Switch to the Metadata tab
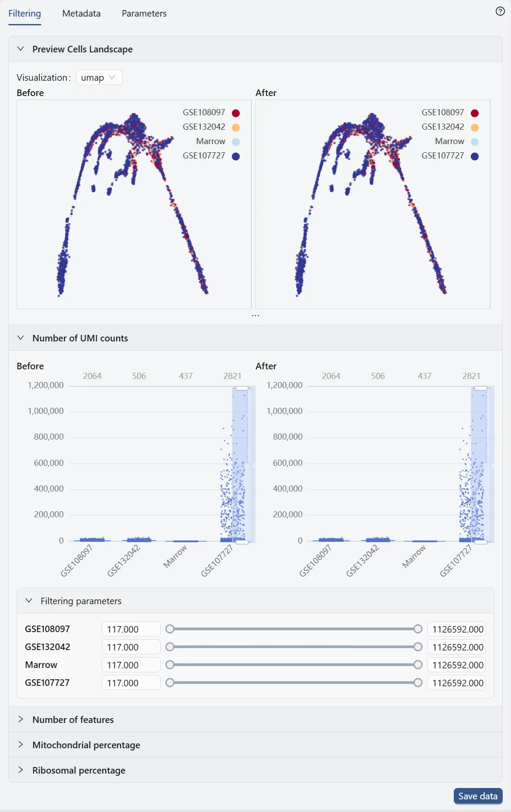Viewport: 511px width, 812px height. point(81,14)
